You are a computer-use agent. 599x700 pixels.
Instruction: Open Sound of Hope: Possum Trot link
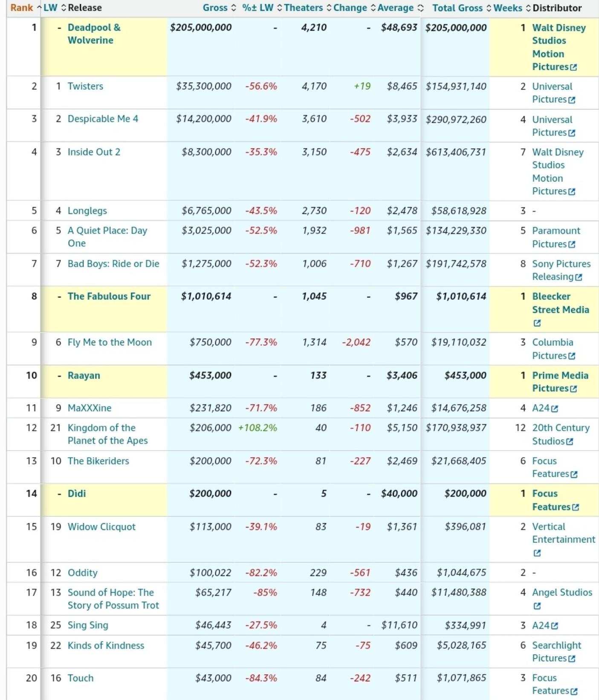tap(113, 599)
